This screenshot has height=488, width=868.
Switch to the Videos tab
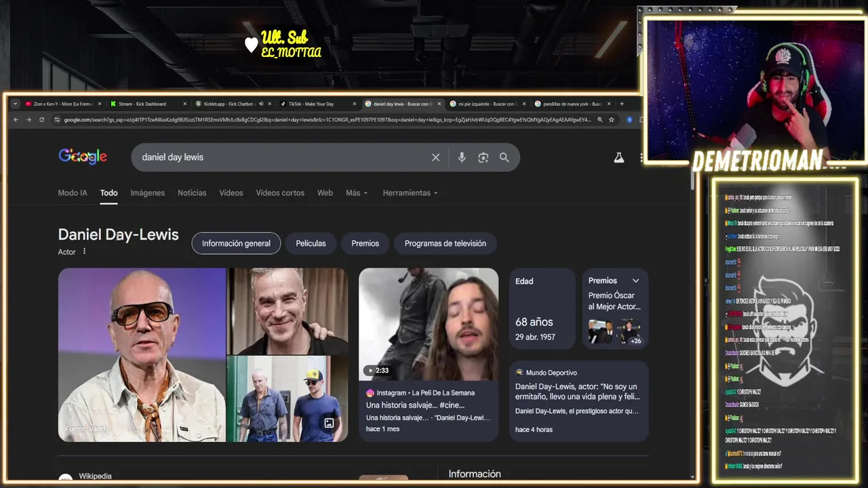tap(231, 193)
